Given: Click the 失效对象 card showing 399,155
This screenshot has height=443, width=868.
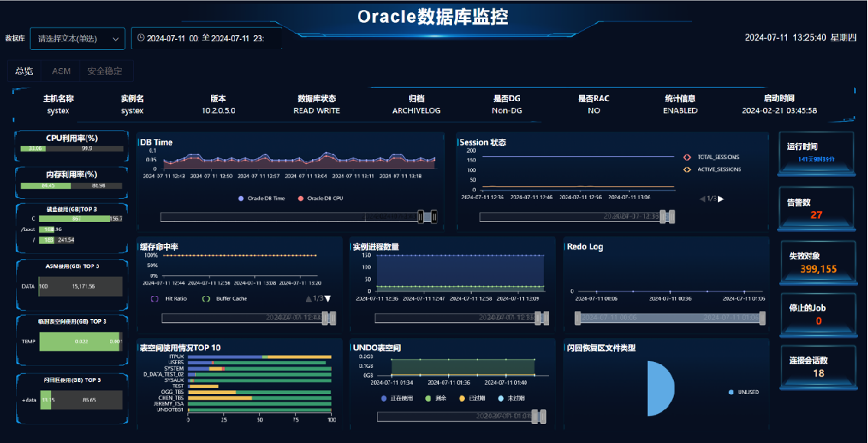Looking at the screenshot, I should click(x=818, y=264).
